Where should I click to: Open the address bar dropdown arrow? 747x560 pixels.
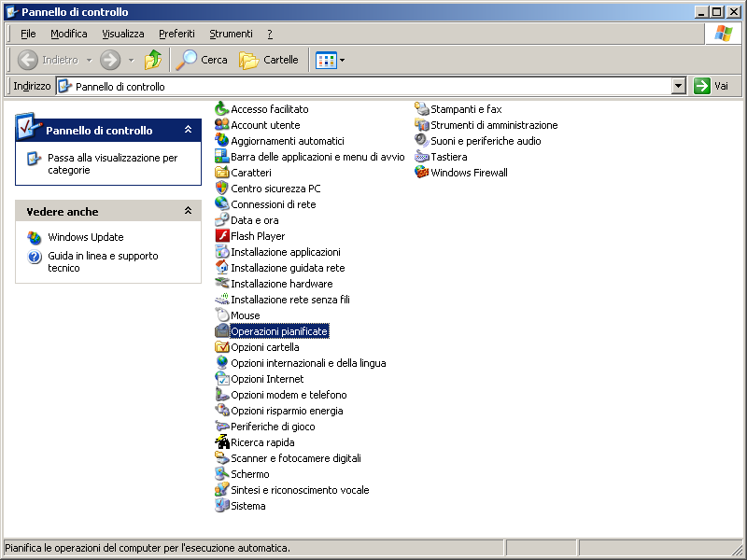(679, 86)
